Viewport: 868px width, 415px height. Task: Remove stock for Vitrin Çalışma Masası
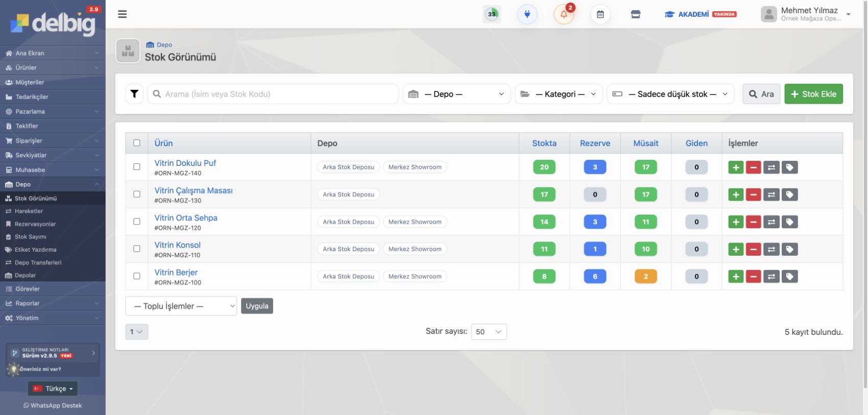[x=754, y=194]
